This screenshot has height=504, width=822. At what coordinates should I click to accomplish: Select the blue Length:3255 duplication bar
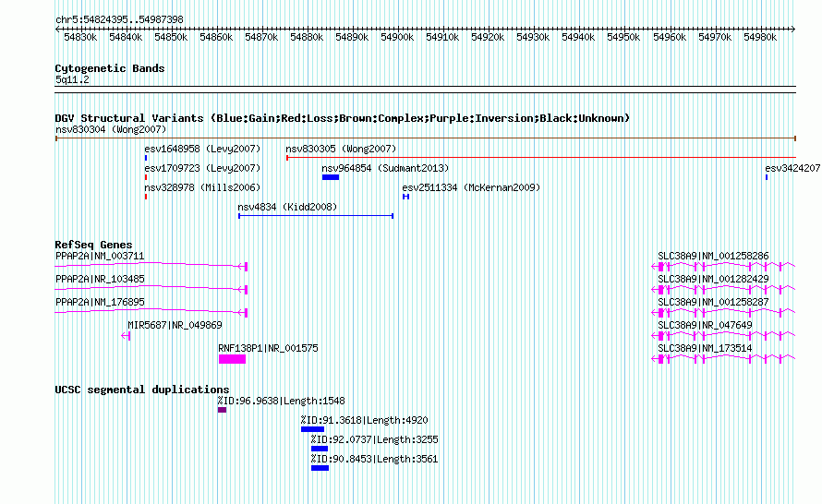tap(320, 449)
